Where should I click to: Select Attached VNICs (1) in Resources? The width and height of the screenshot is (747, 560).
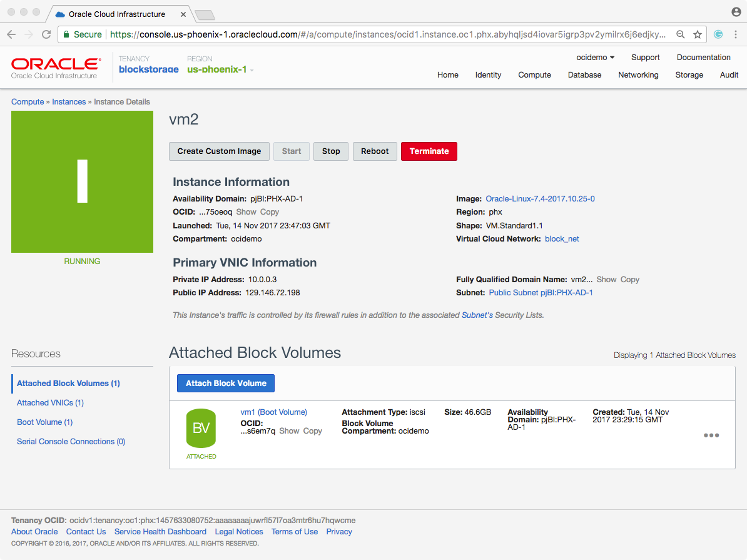(50, 403)
